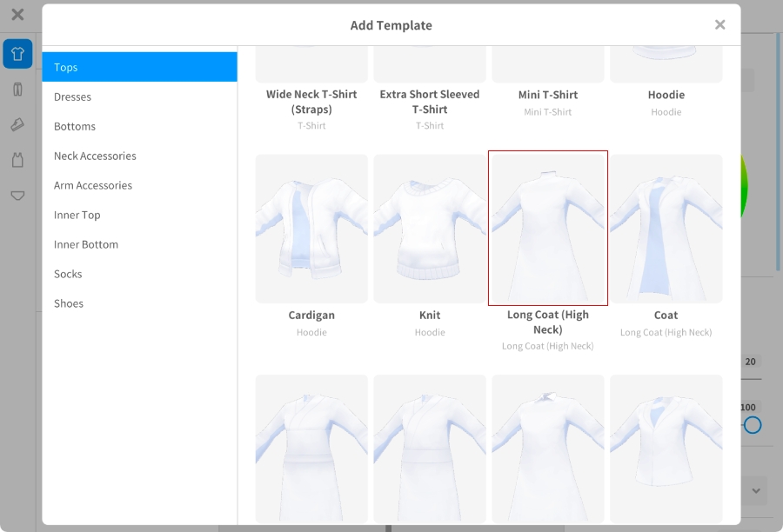Click the third icon in the left sidebar
This screenshot has height=532, width=783.
[17, 125]
